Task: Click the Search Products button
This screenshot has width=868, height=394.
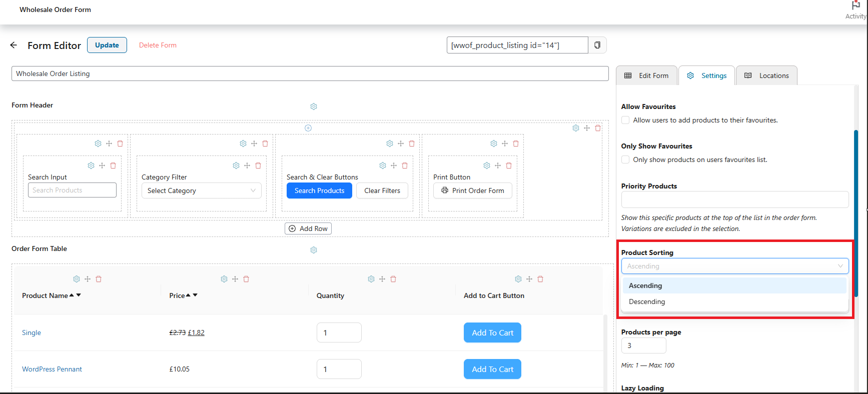Action: pos(319,190)
